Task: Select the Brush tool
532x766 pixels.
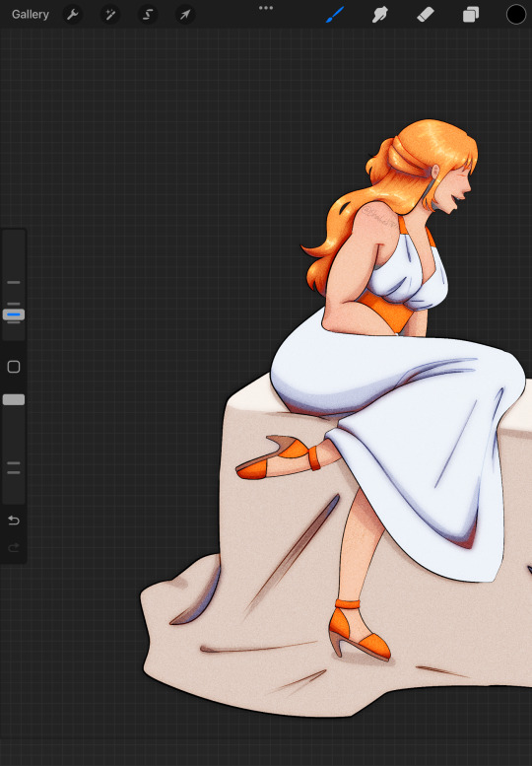Action: coord(335,15)
